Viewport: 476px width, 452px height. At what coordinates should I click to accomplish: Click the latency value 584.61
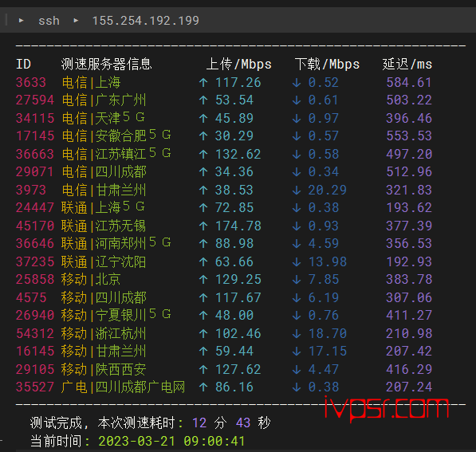pos(409,83)
